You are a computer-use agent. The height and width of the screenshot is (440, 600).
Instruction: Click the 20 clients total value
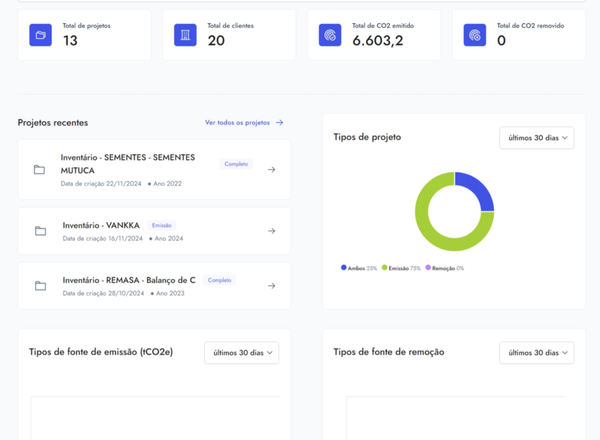point(216,41)
